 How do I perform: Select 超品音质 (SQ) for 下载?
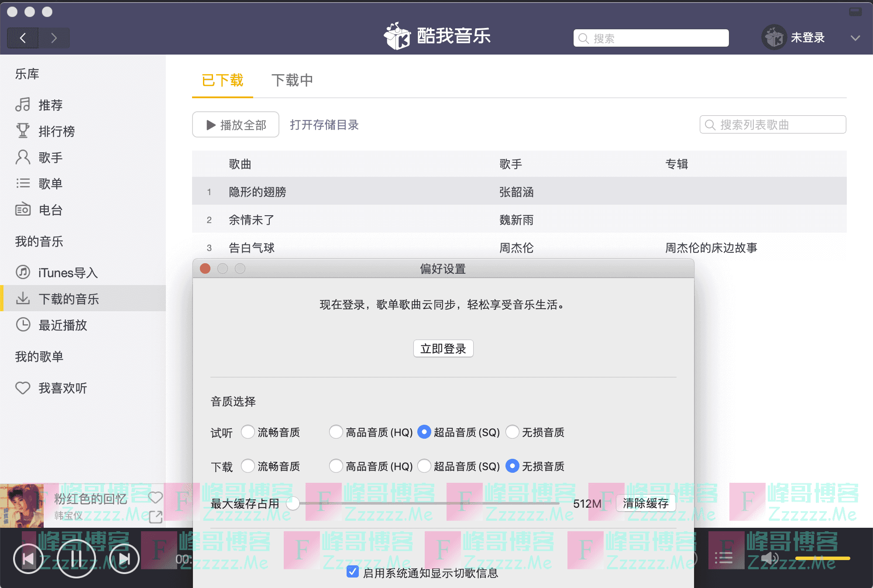click(424, 466)
